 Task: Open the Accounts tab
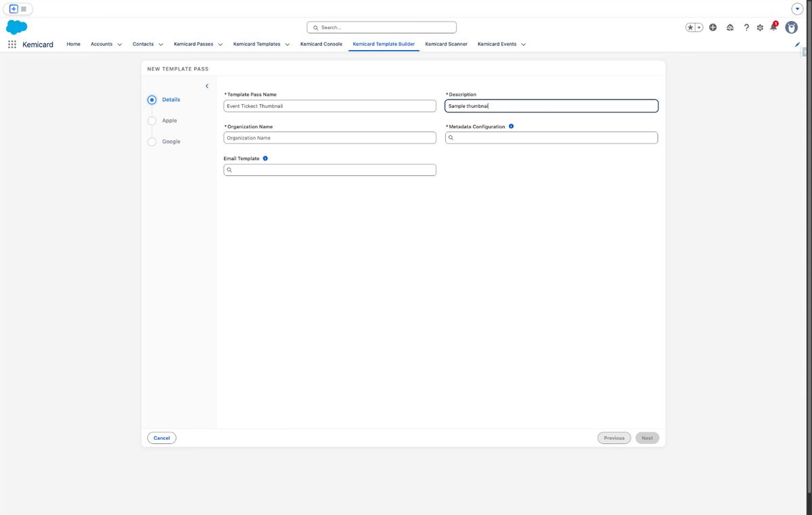101,44
